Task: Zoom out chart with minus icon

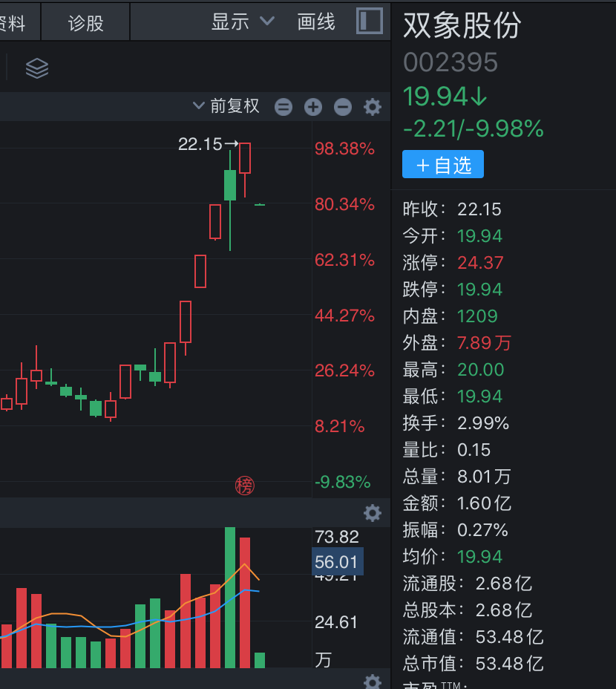Action: coord(343,107)
